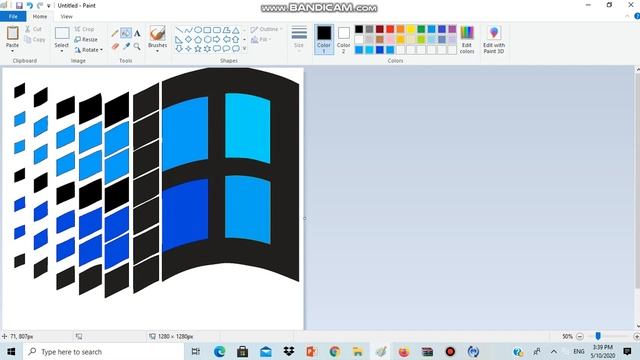This screenshot has width=640, height=360.
Task: Pick the red color swatch
Action: tap(390, 29)
